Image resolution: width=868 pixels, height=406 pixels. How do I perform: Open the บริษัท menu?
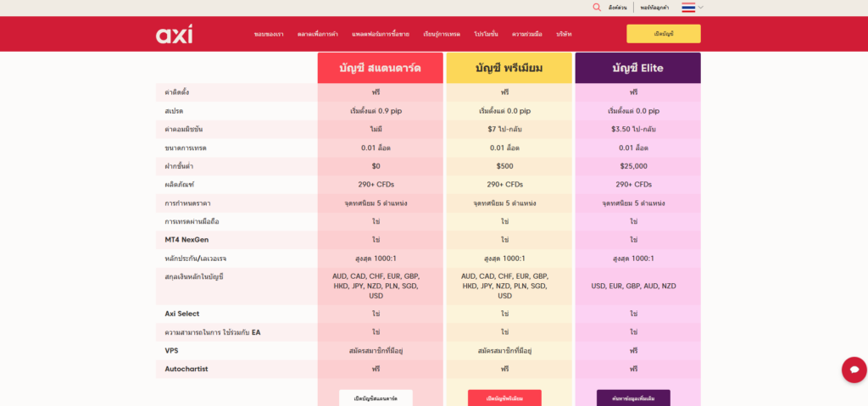coord(564,35)
